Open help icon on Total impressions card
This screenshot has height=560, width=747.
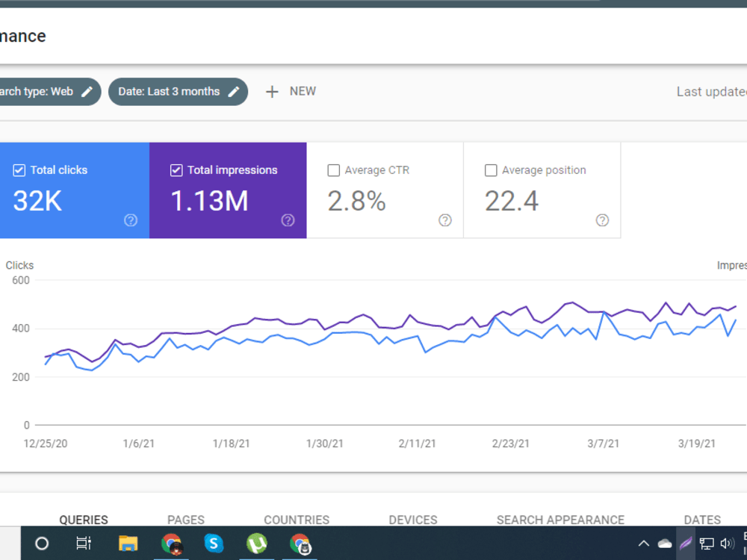(x=288, y=220)
